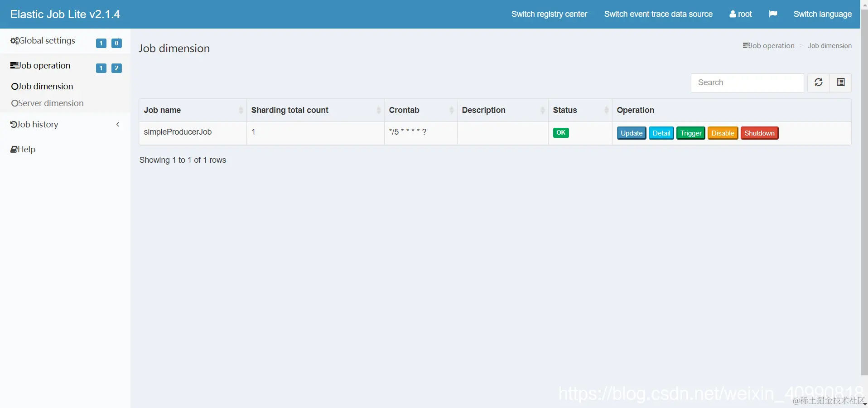
Task: Shutdown the simpleProducerJob job
Action: click(x=759, y=133)
